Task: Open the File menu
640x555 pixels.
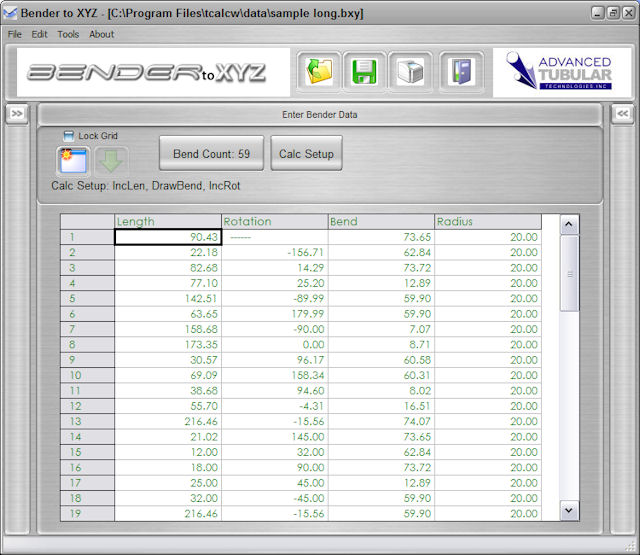Action: tap(14, 34)
